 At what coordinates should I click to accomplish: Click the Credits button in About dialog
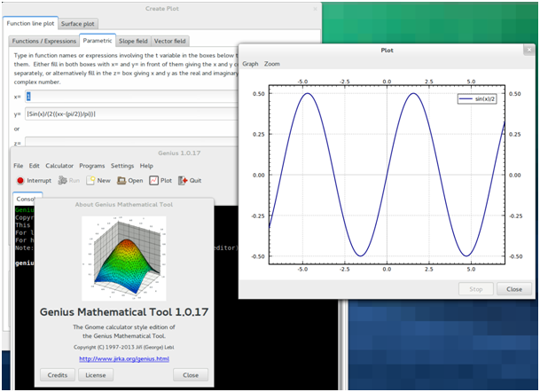click(58, 375)
